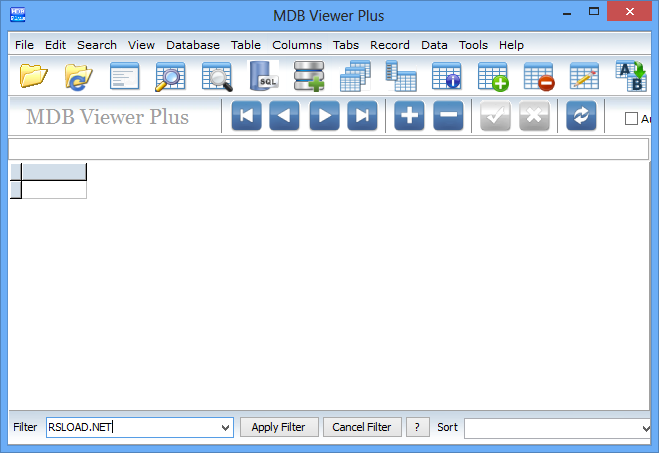Open the table info icon

tap(447, 76)
